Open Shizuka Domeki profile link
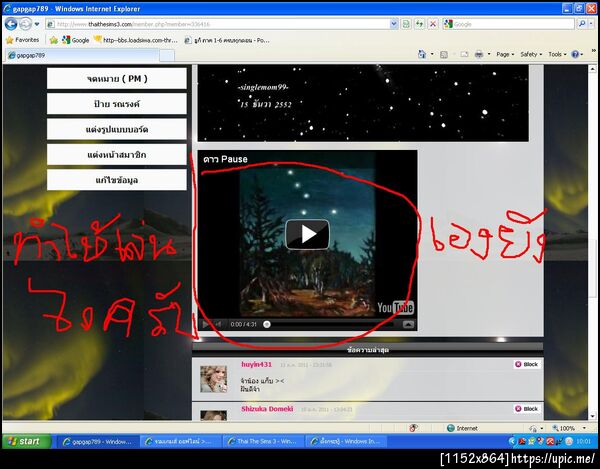This screenshot has height=469, width=600. [267, 409]
